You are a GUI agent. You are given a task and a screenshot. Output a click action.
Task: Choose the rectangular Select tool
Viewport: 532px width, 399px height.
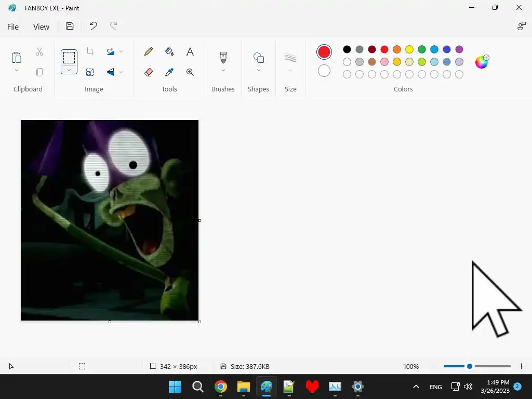[69, 58]
